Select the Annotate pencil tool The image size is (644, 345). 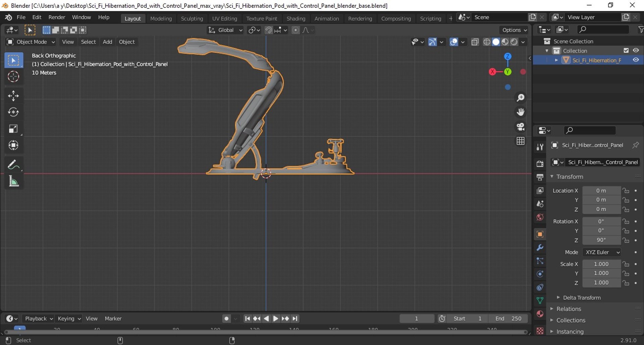(x=13, y=165)
